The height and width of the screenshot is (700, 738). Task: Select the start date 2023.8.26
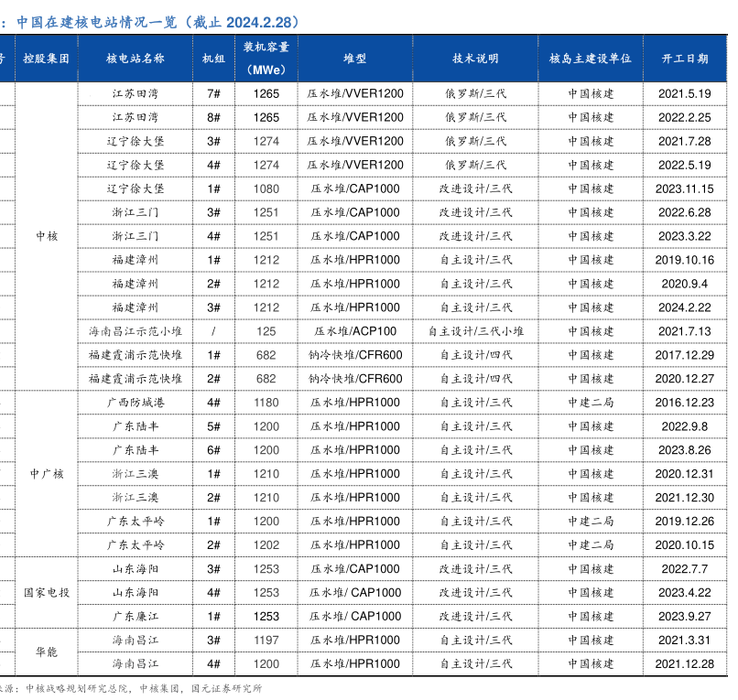pos(685,450)
